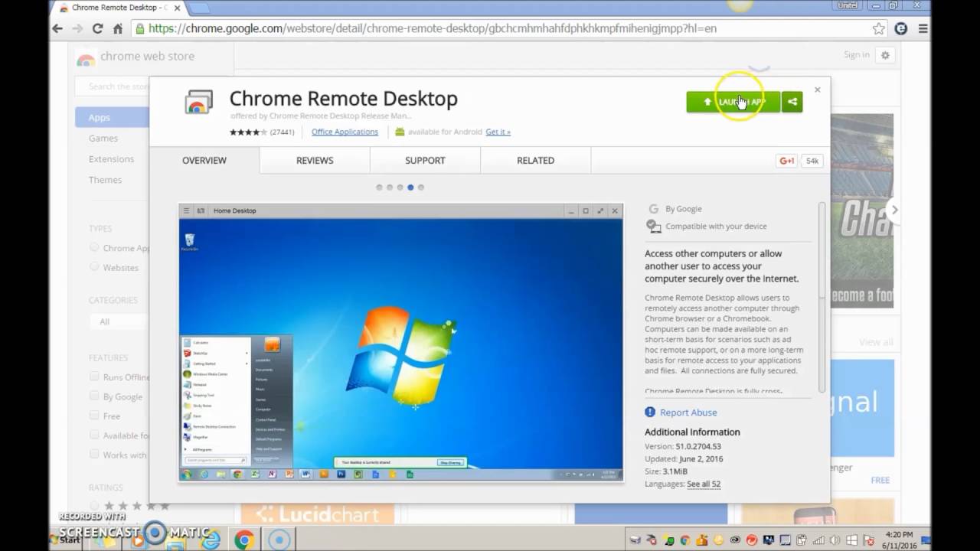Viewport: 980px width, 551px height.
Task: Click the description panel scrollbar
Action: [x=823, y=298]
